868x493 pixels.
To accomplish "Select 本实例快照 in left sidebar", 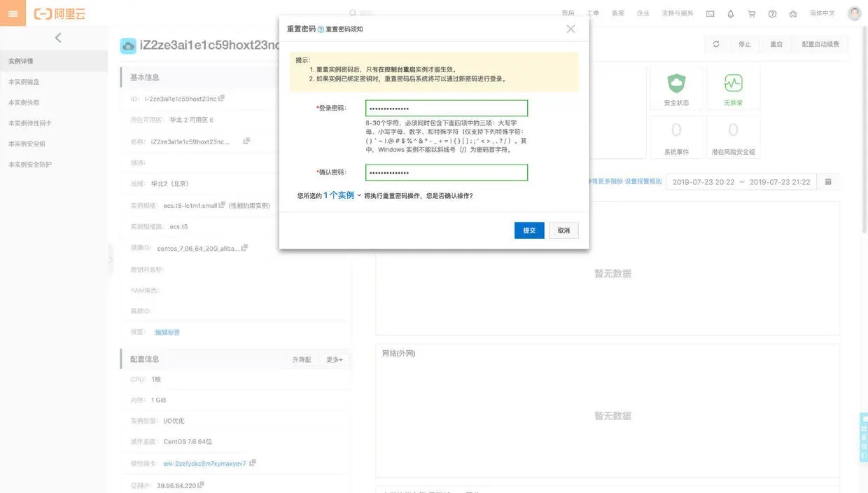I will [x=24, y=102].
